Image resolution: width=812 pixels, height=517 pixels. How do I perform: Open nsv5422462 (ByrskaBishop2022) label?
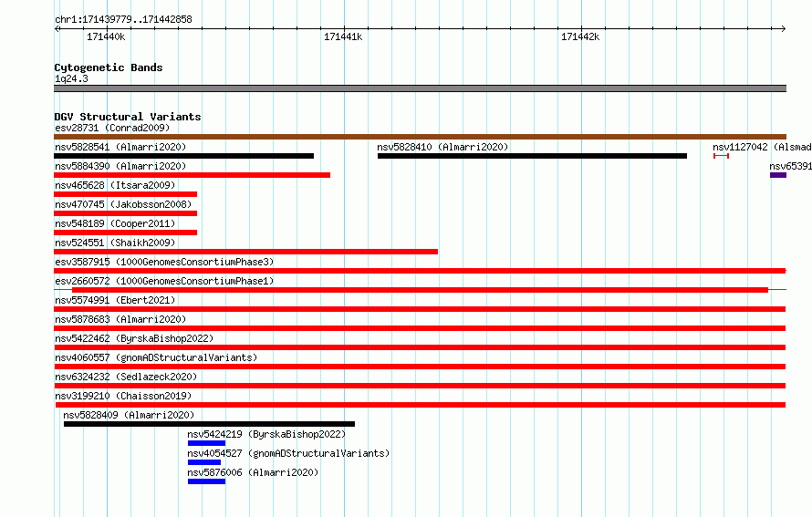tap(134, 338)
